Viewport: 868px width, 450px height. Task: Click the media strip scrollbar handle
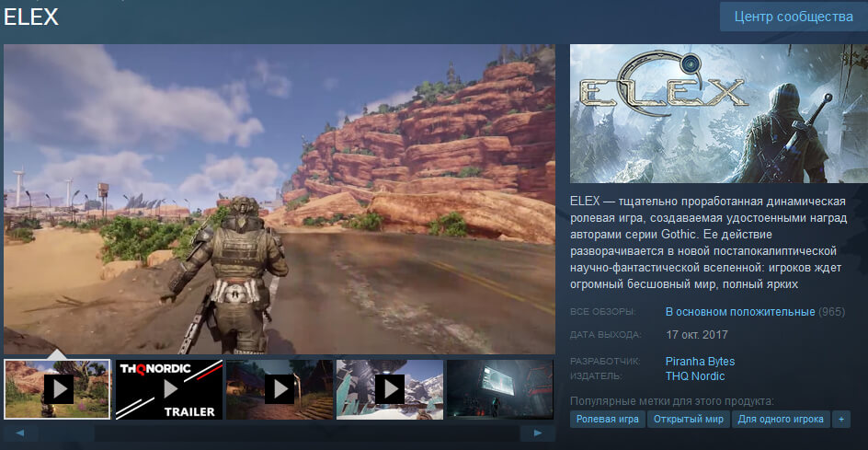[x=66, y=433]
